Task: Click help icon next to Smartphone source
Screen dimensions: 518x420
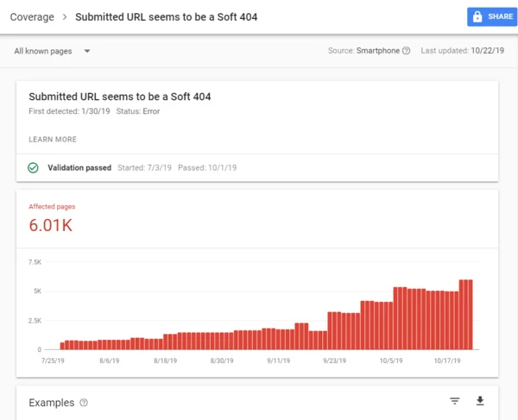Action: click(x=406, y=51)
